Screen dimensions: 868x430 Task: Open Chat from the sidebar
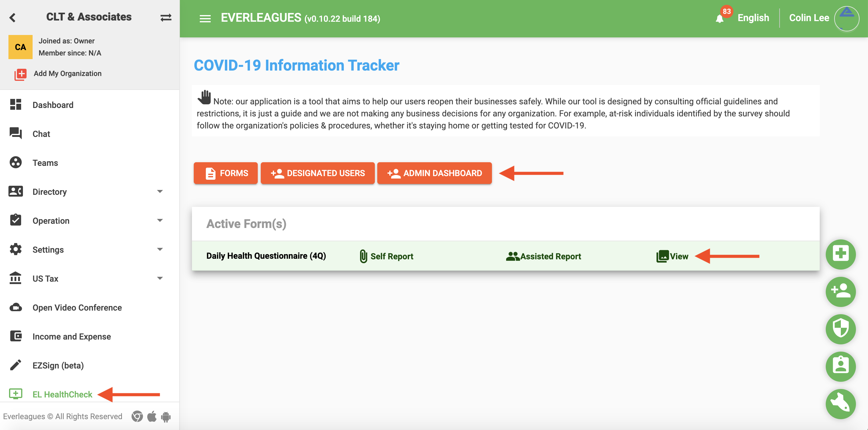(x=41, y=134)
